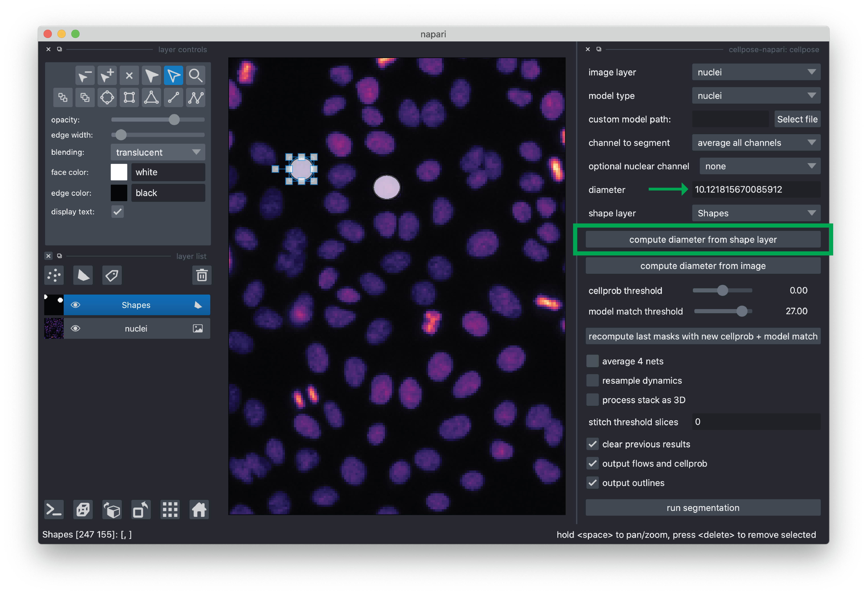The height and width of the screenshot is (603, 868).
Task: Open the model type dropdown
Action: (756, 96)
